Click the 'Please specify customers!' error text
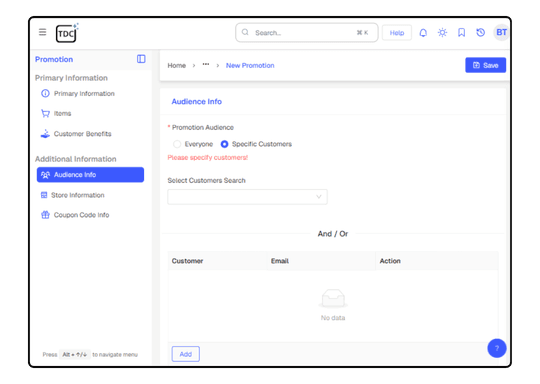540x384 pixels. 208,157
